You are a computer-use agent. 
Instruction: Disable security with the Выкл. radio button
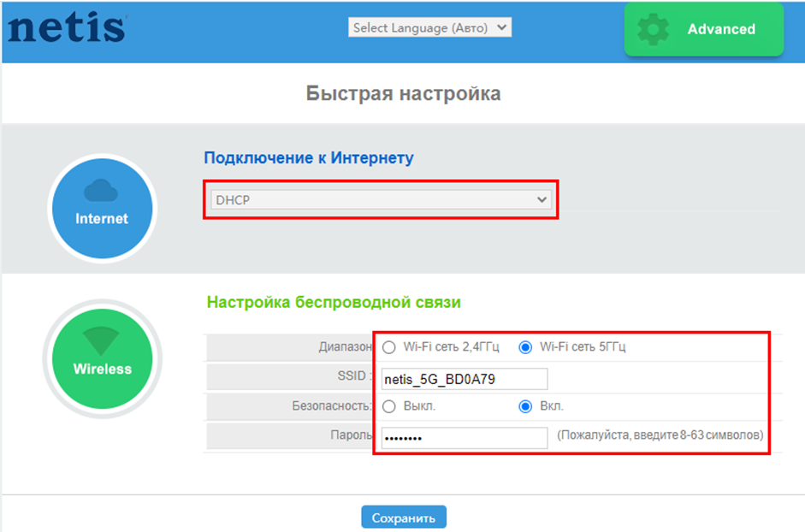(389, 406)
